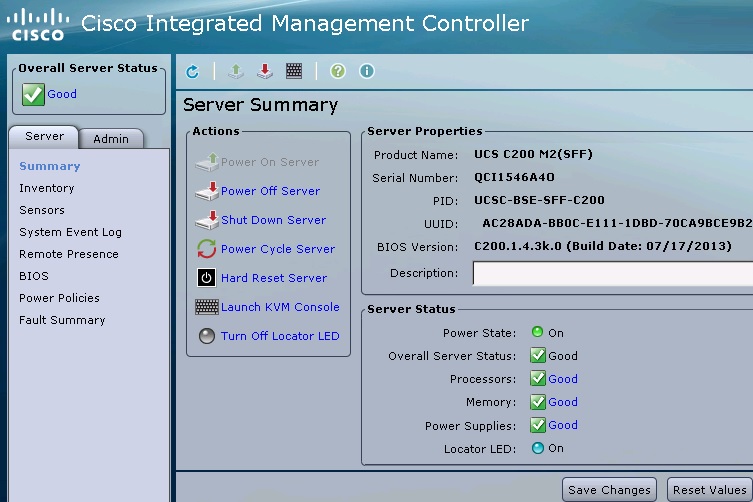Image resolution: width=753 pixels, height=502 pixels.
Task: Open Remote Presence page
Action: point(69,254)
